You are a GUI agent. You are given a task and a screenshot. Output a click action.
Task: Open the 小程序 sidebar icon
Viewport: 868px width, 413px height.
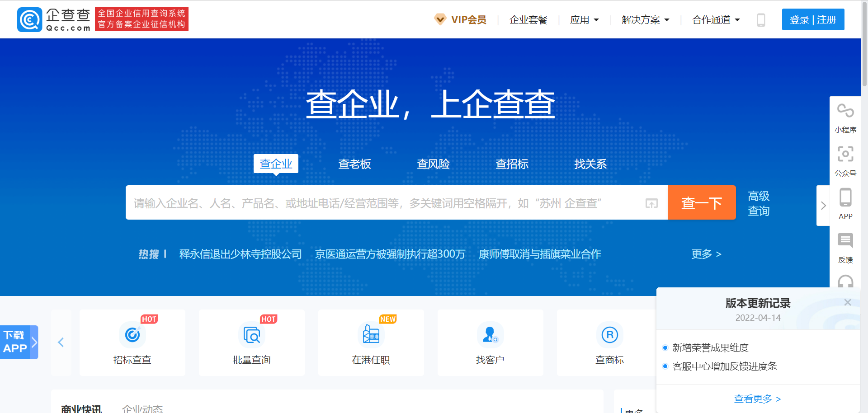coord(845,111)
